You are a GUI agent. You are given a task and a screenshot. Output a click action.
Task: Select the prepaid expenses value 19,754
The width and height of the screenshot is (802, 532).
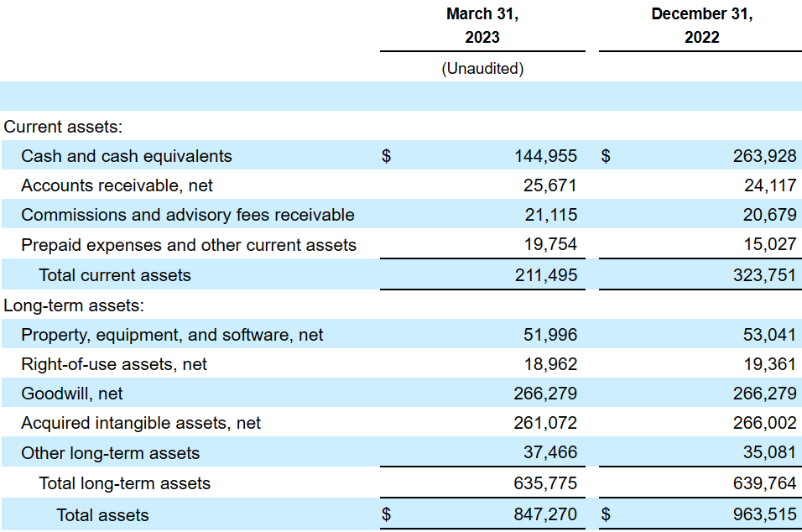coord(550,245)
